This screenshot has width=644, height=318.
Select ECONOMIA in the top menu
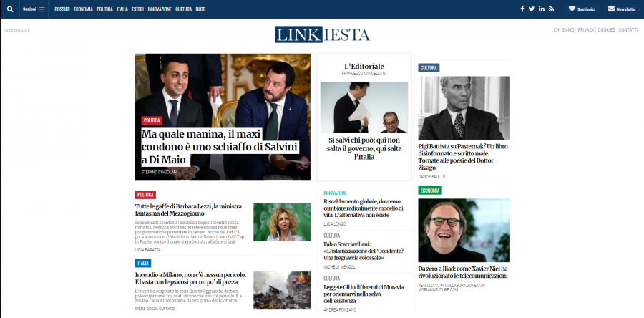84,9
